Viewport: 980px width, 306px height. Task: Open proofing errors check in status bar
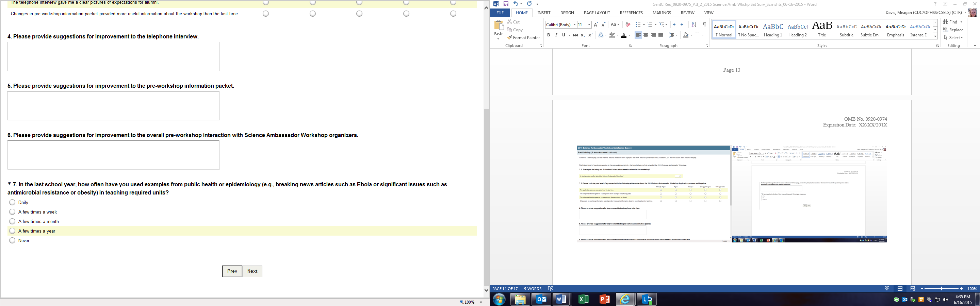point(551,289)
